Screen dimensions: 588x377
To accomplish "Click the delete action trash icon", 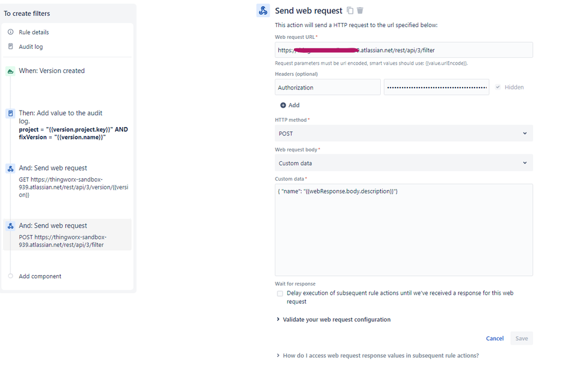I will coord(360,11).
